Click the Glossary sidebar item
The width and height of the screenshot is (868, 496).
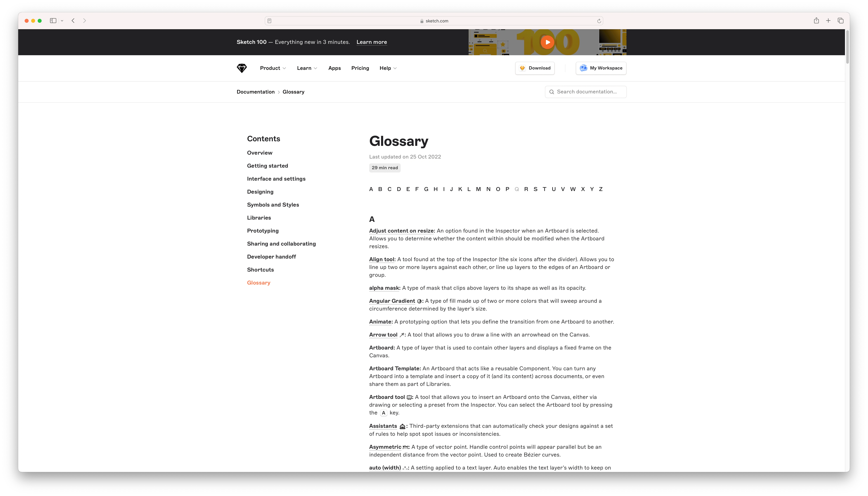(259, 282)
